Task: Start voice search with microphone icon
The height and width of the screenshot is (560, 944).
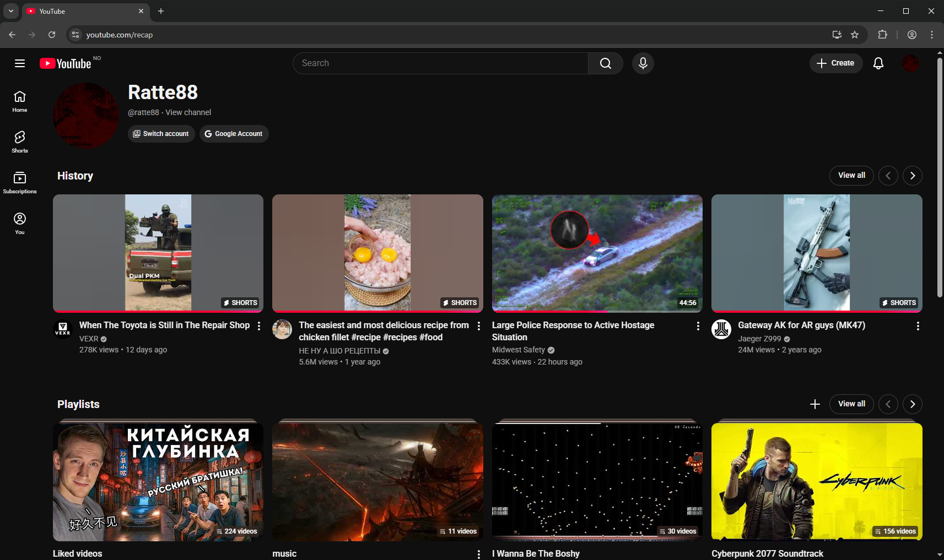Action: (643, 63)
